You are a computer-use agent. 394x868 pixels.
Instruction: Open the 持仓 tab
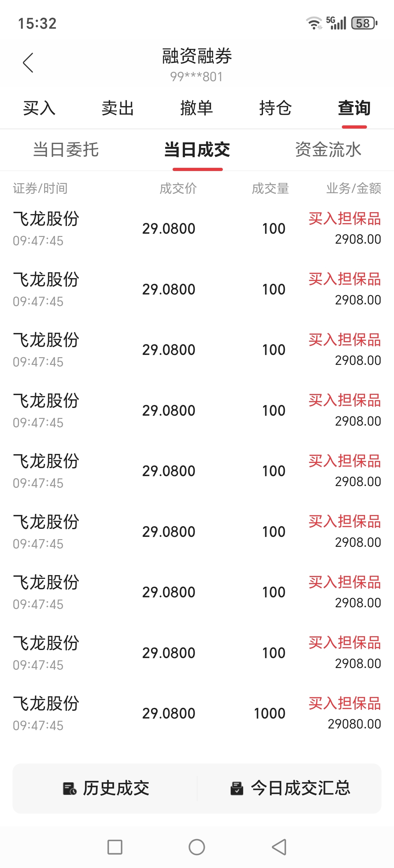(276, 108)
